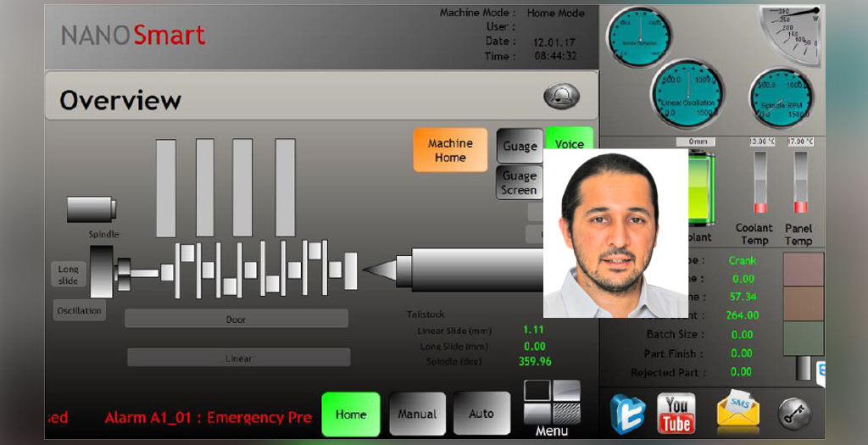Click the 57.34 value
Image resolution: width=868 pixels, height=445 pixels.
743,298
